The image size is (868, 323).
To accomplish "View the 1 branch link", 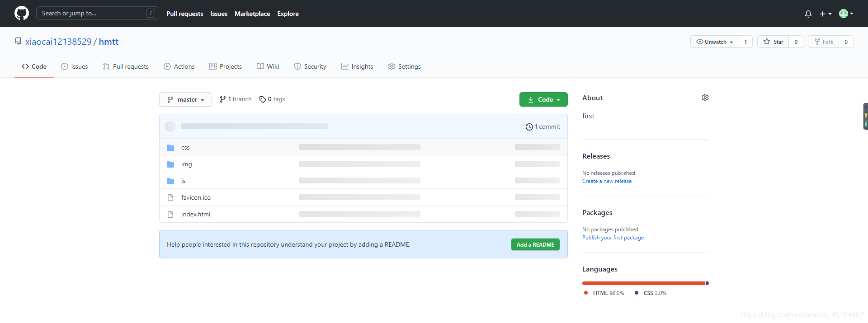I will click(x=236, y=99).
